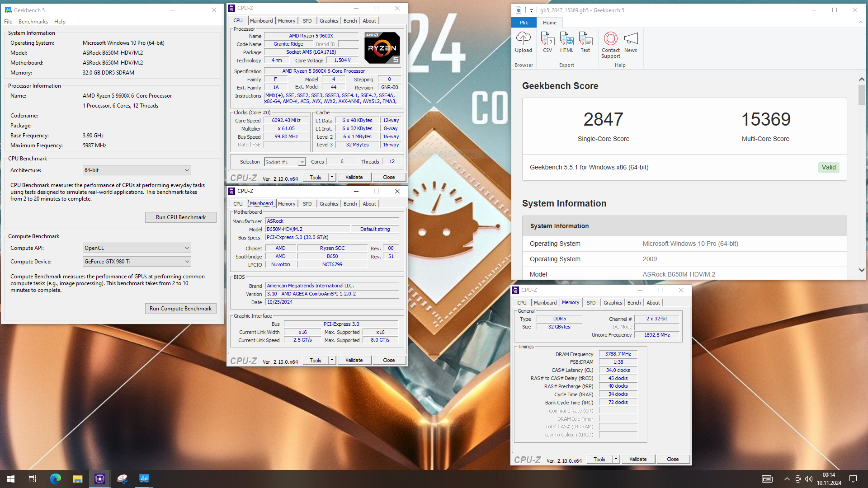This screenshot has width=868, height=488.
Task: Click the Memory CPU-Z window title icon
Action: coord(515,290)
